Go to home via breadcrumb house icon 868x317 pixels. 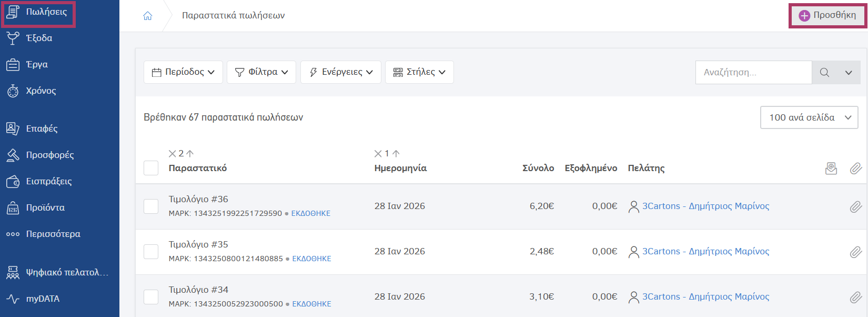(x=148, y=16)
